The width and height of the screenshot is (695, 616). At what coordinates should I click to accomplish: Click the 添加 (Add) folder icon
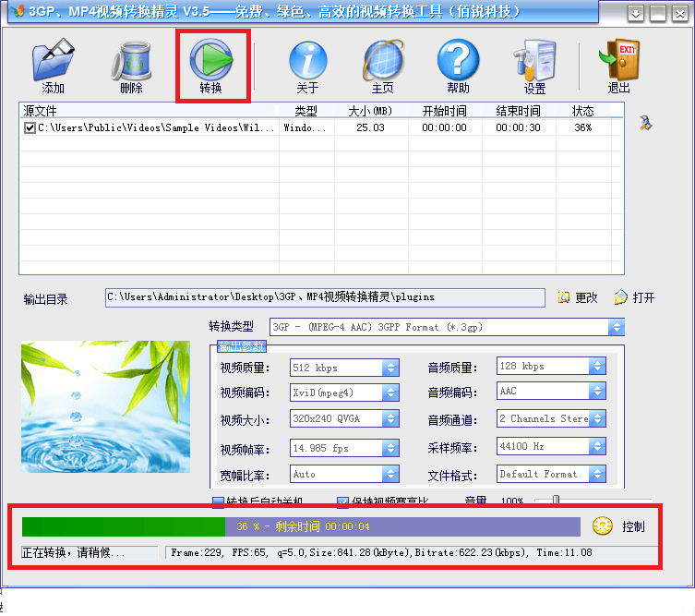click(x=54, y=59)
